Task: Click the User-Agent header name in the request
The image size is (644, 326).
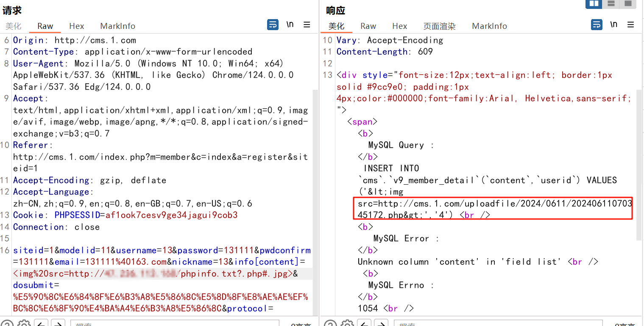Action: [38, 64]
